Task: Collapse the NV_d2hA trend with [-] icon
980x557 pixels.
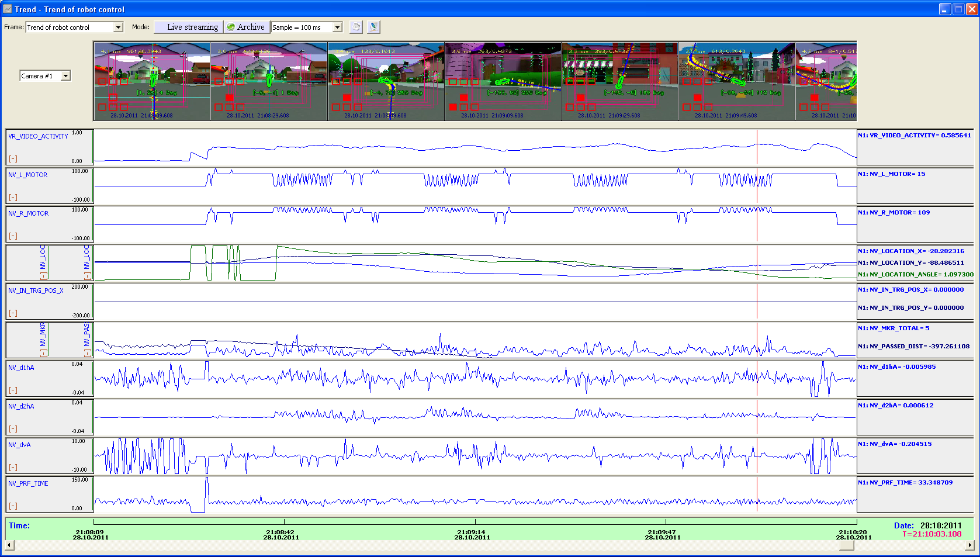Action: 13,429
